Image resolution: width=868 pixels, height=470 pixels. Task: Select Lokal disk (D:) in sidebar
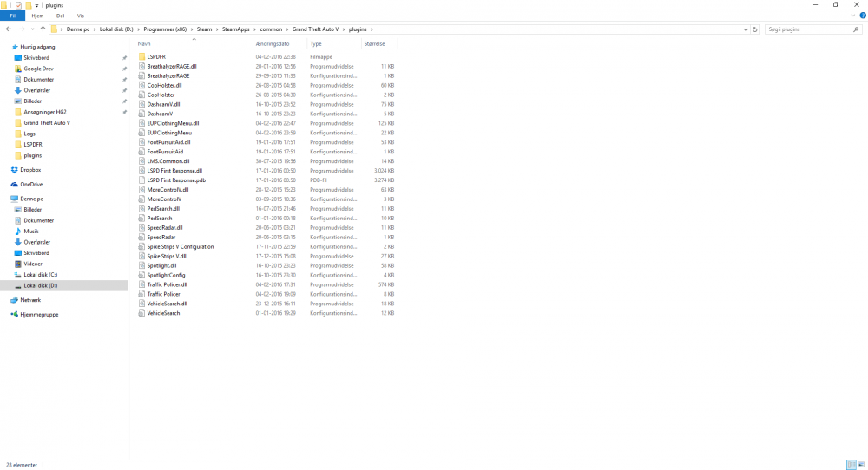coord(40,285)
